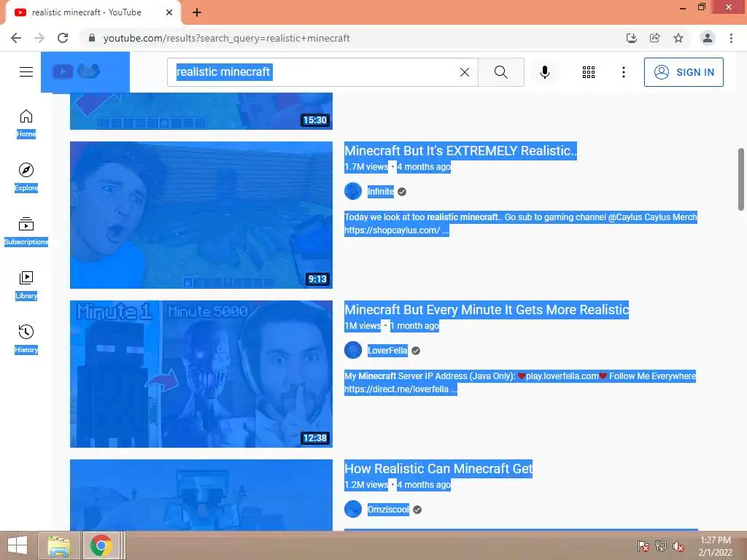This screenshot has height=560, width=747.
Task: Open the 15:30 video thumbnail
Action: tap(201, 111)
